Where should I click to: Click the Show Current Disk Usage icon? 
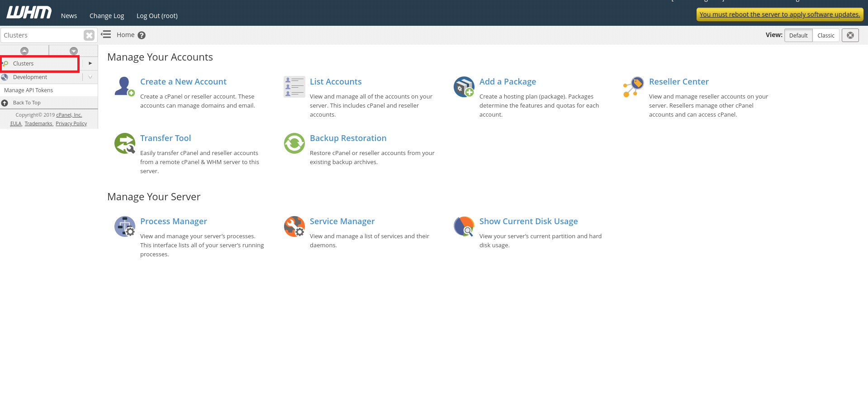pyautogui.click(x=464, y=226)
